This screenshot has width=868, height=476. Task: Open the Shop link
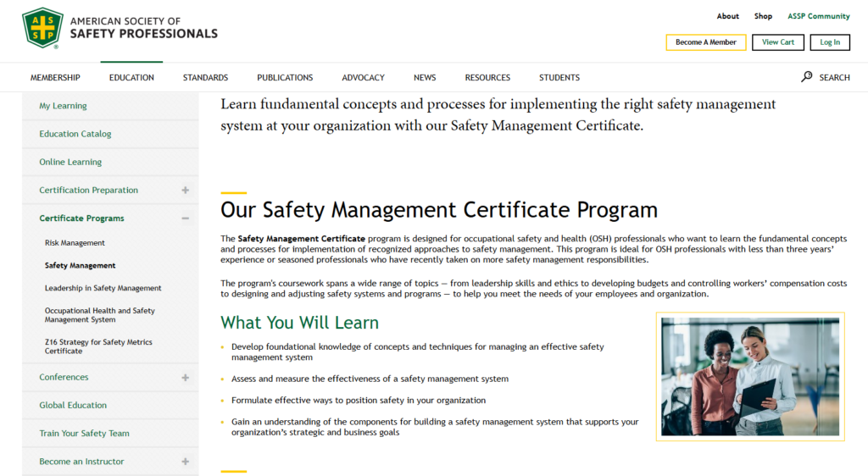[763, 16]
